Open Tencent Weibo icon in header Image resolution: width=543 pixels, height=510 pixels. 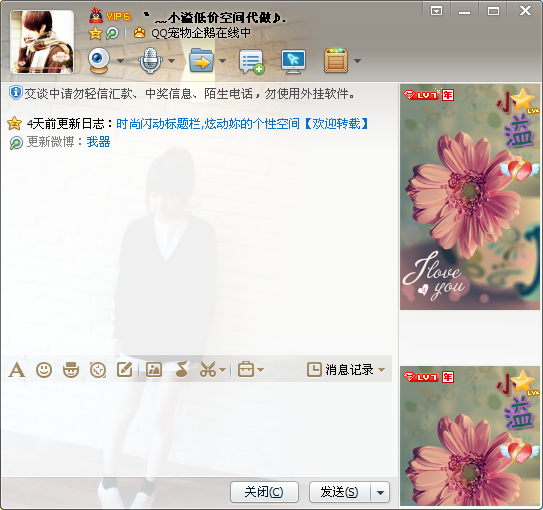[112, 33]
